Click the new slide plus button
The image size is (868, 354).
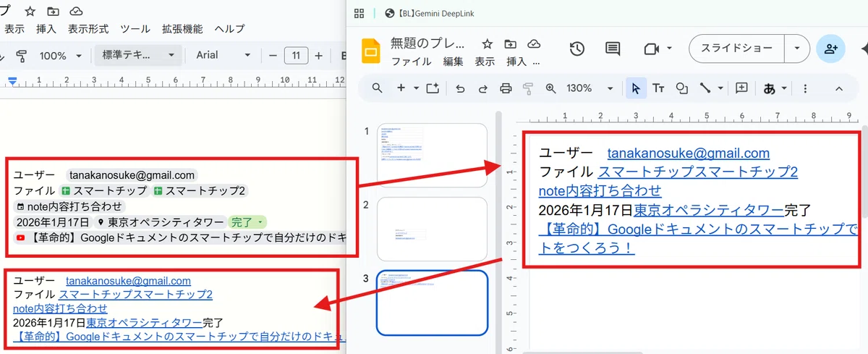[401, 88]
